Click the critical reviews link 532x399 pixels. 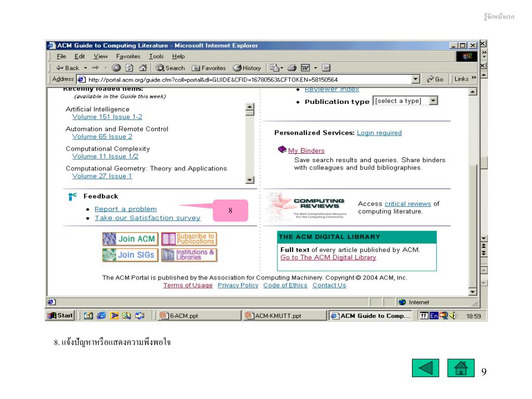[407, 204]
